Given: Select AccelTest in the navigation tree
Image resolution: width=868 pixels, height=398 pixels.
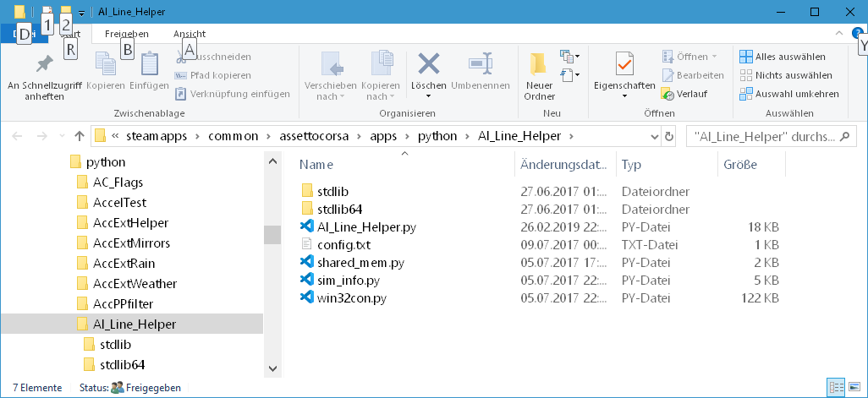Looking at the screenshot, I should tap(119, 202).
